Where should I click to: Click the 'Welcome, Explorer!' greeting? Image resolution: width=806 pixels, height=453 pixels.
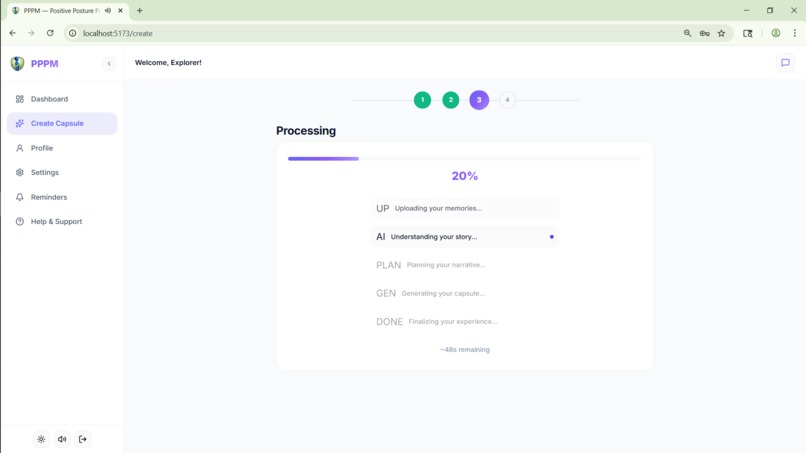[x=168, y=63]
